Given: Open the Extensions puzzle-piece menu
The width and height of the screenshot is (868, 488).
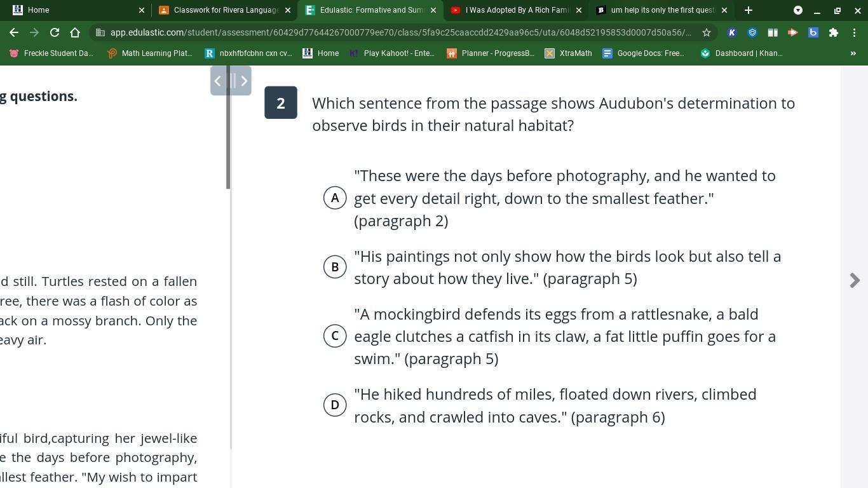Looking at the screenshot, I should click(833, 32).
